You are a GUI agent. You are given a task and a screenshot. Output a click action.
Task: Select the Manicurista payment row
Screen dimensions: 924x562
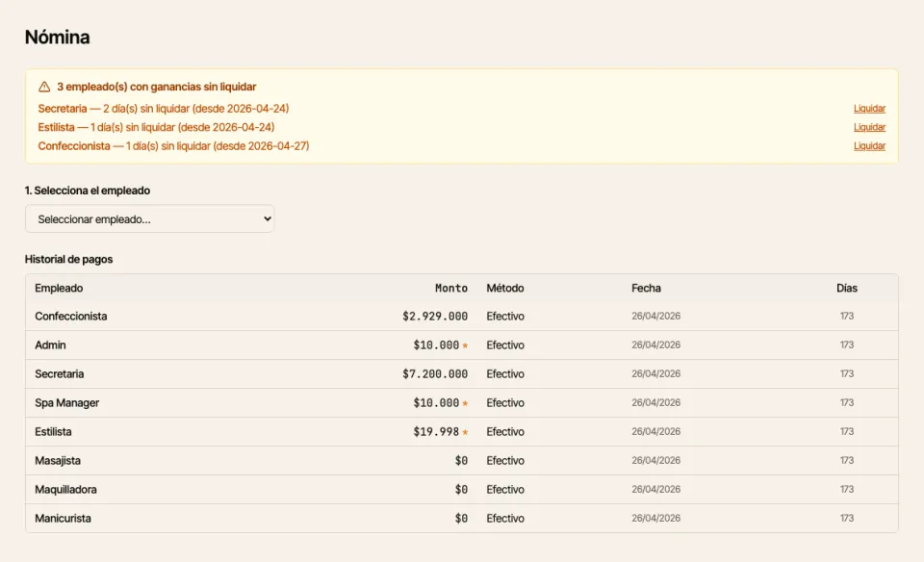(462, 519)
